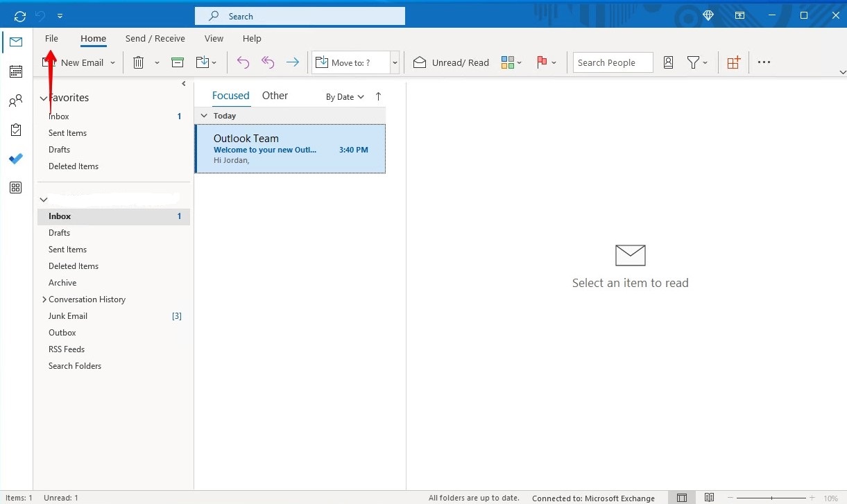Open the Address Book
The width and height of the screenshot is (847, 504).
668,62
